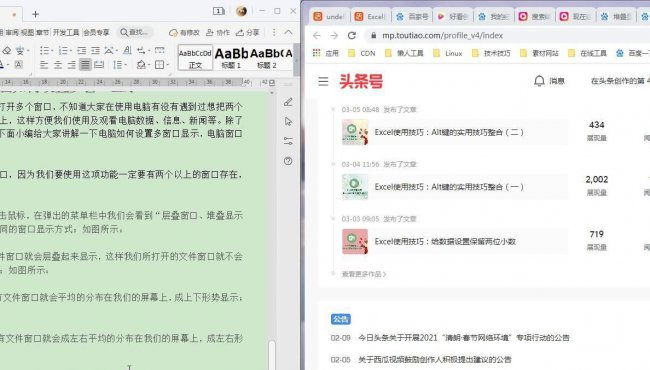Click the WPS vertical scrollbar thumb
Image resolution: width=650 pixels, height=370 pixels.
point(272,355)
